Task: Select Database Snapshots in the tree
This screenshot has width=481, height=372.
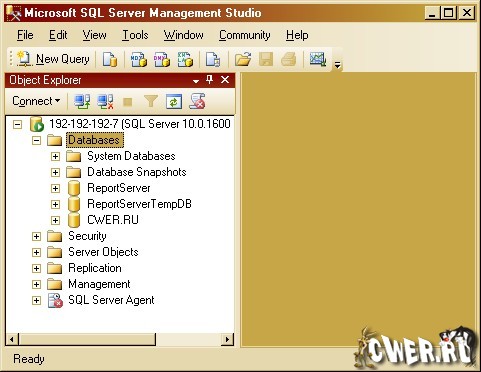Action: (137, 172)
